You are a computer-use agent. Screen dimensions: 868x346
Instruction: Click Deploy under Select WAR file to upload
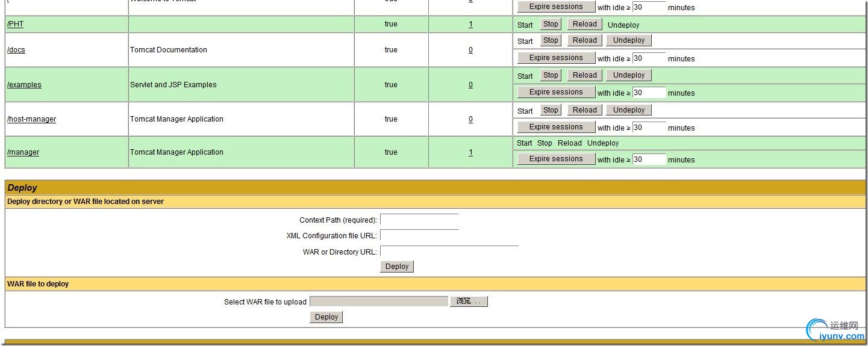(326, 317)
